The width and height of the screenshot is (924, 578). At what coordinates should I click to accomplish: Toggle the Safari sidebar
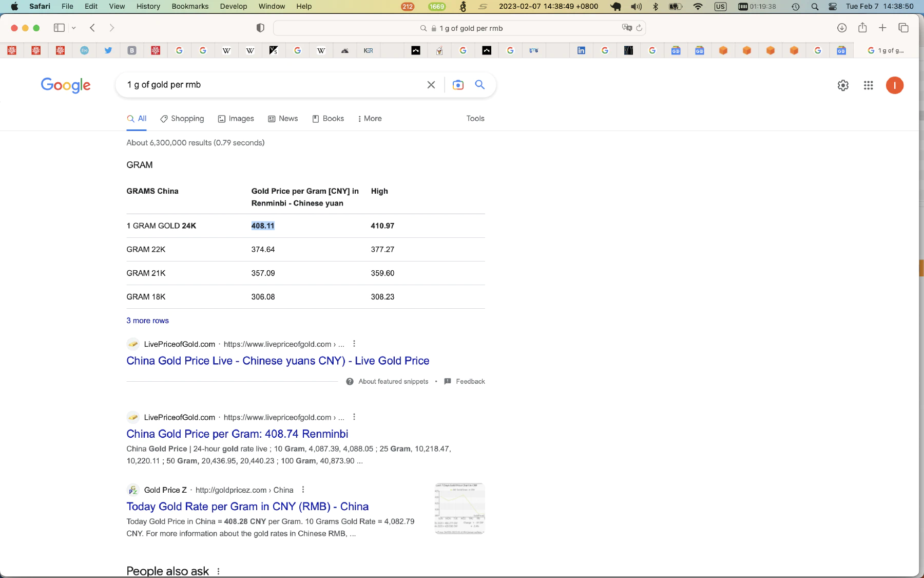(59, 28)
